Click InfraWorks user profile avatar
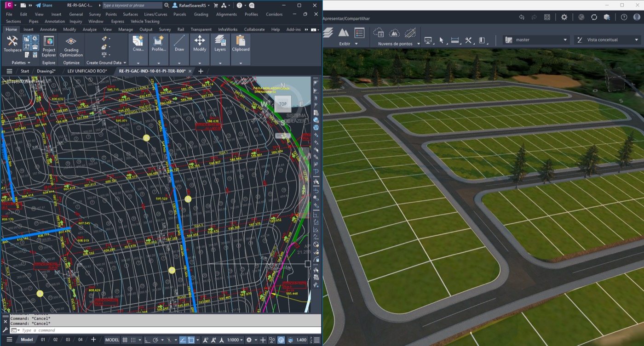Image resolution: width=644 pixels, height=346 pixels. click(637, 17)
